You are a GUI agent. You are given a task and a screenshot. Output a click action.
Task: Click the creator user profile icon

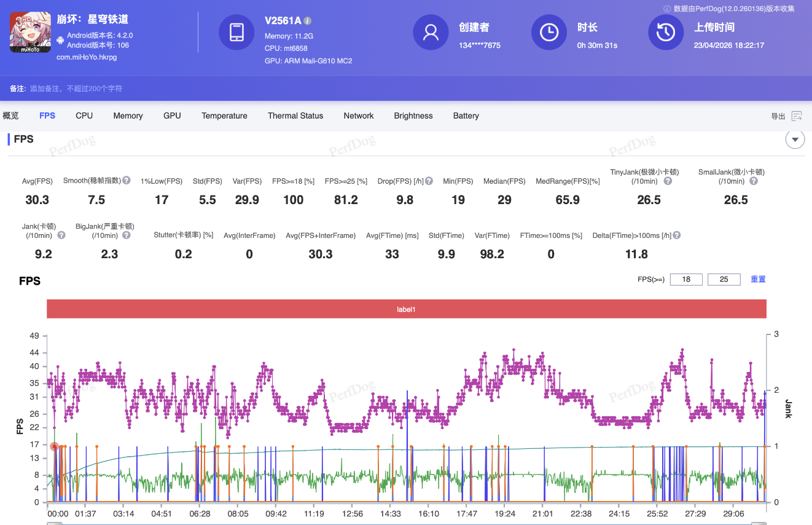pyautogui.click(x=431, y=33)
